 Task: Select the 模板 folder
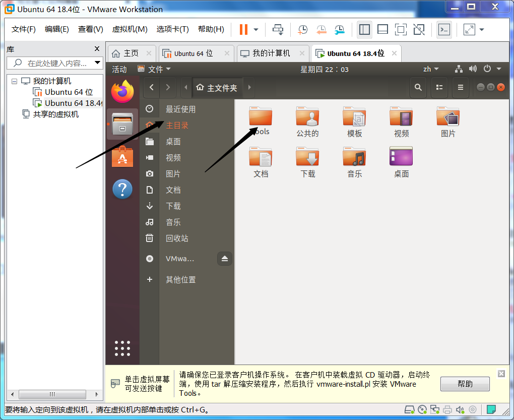(x=354, y=122)
